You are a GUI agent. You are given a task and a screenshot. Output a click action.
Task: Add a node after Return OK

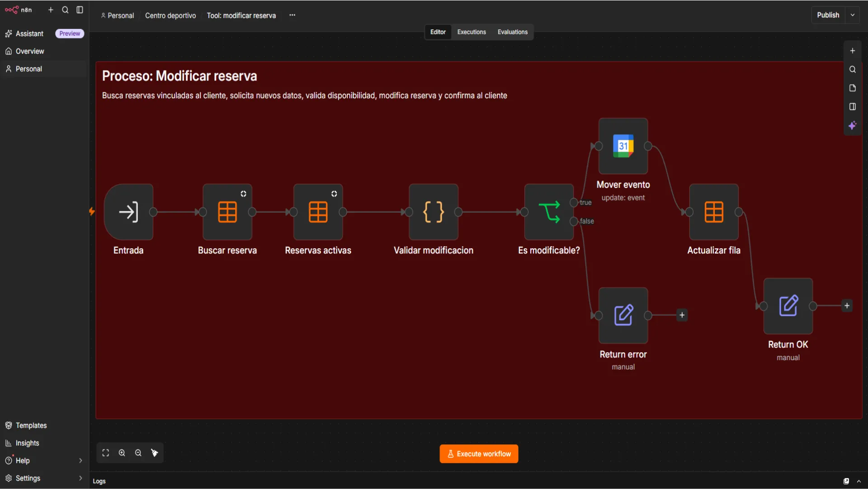[847, 306]
